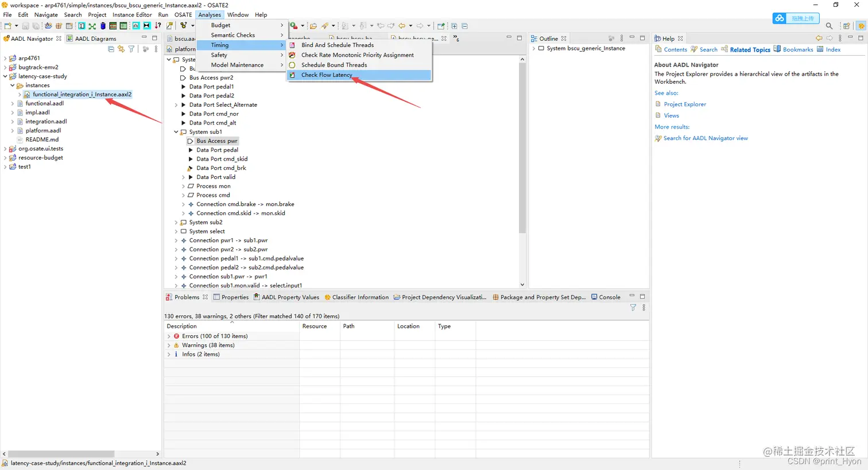Open Help Index link

[x=828, y=49]
